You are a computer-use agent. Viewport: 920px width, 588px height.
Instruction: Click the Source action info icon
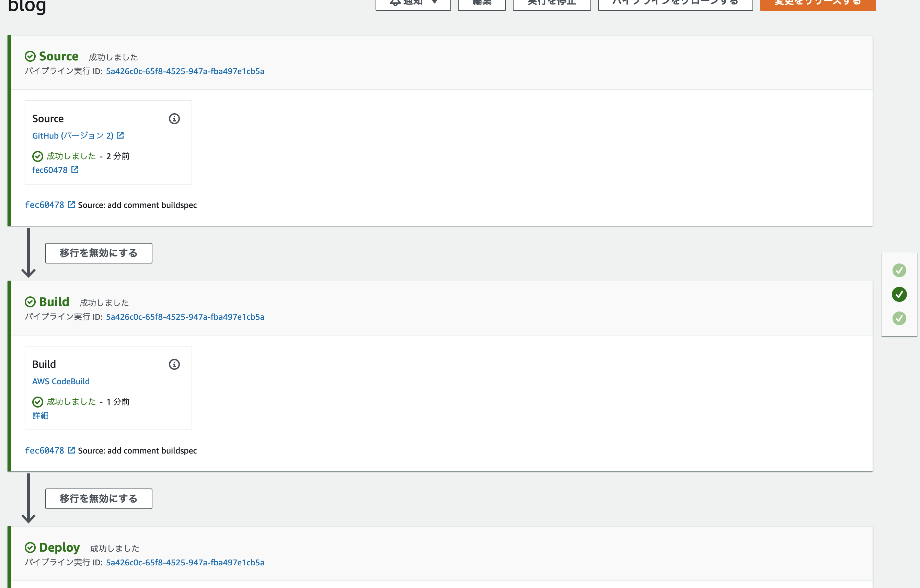click(174, 119)
